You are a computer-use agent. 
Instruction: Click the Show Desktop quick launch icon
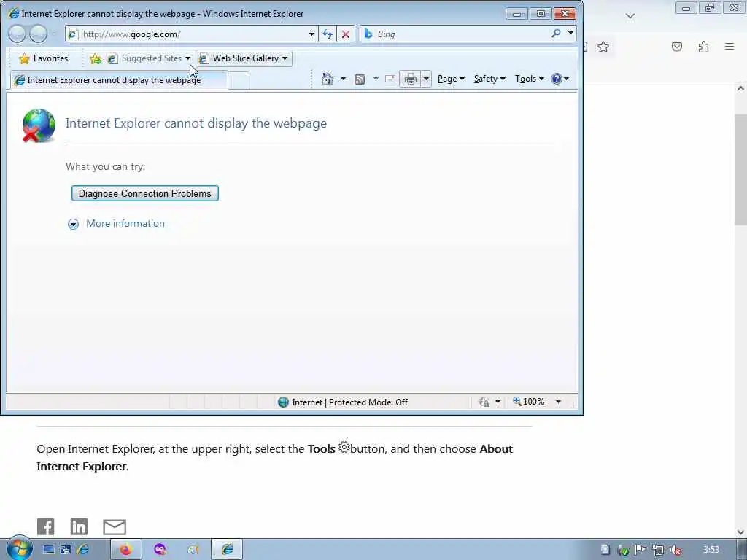49,550
